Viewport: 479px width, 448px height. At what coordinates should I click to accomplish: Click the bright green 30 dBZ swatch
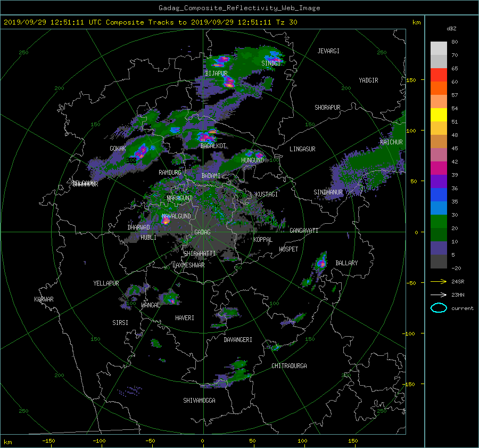pyautogui.click(x=439, y=222)
